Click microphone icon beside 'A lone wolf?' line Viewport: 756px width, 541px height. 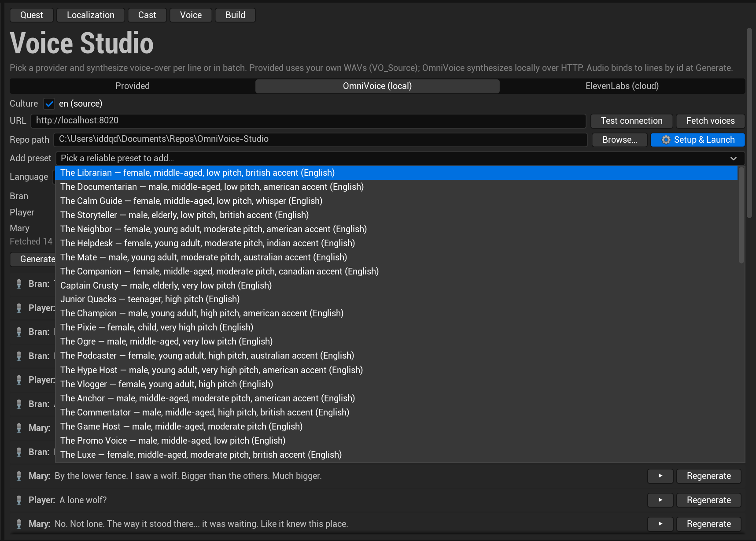pos(19,500)
